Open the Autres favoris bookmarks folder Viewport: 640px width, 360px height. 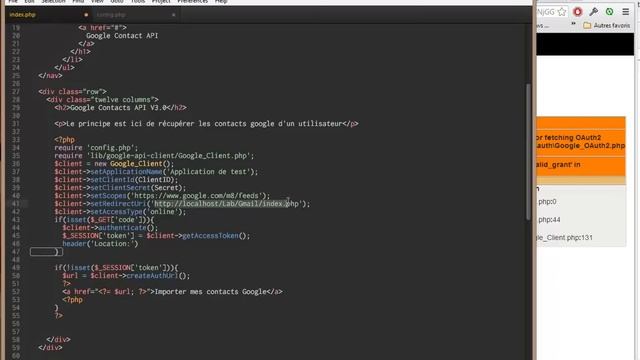607,25
